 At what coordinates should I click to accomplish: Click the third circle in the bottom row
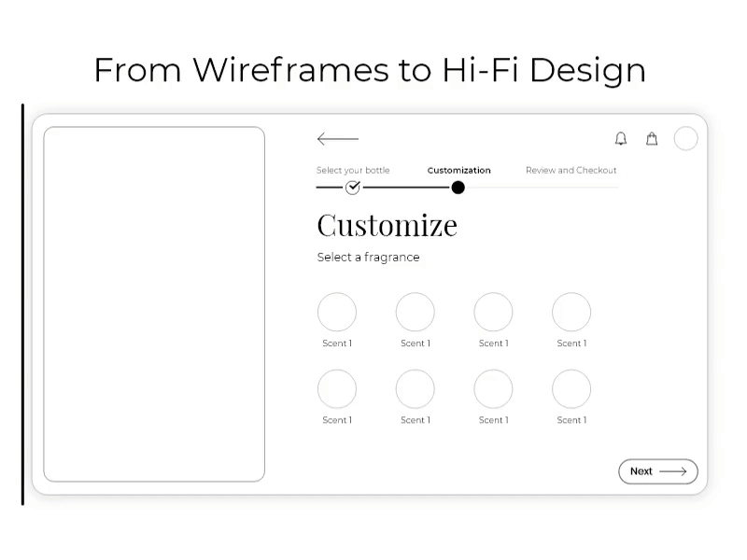click(492, 389)
